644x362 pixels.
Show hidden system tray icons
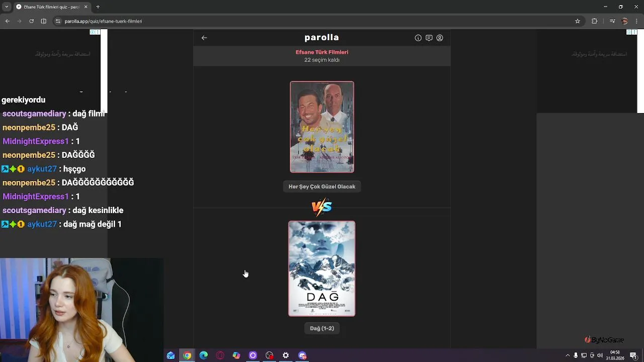(568, 355)
